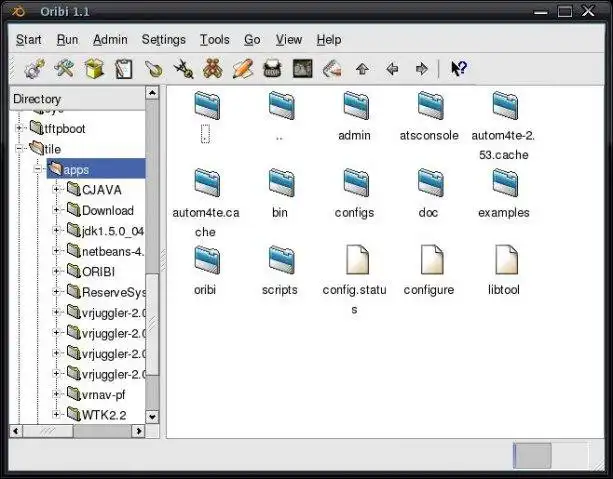Open the Help menu
613x479 pixels.
pyautogui.click(x=329, y=39)
